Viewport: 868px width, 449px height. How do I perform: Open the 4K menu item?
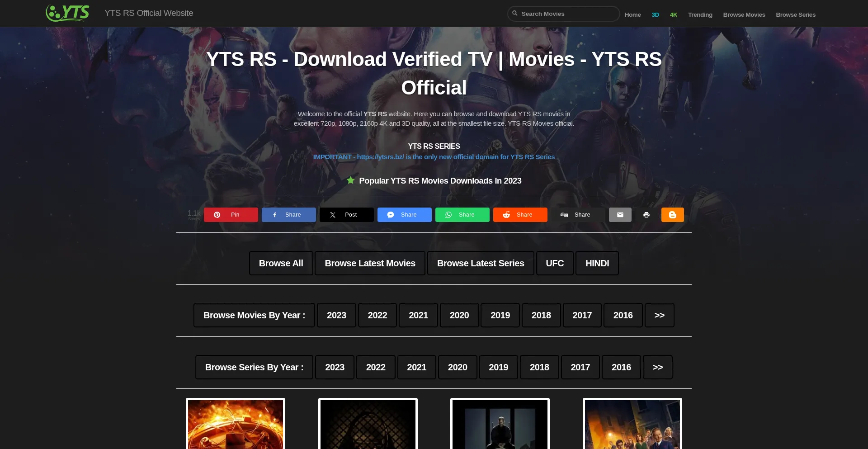click(673, 14)
